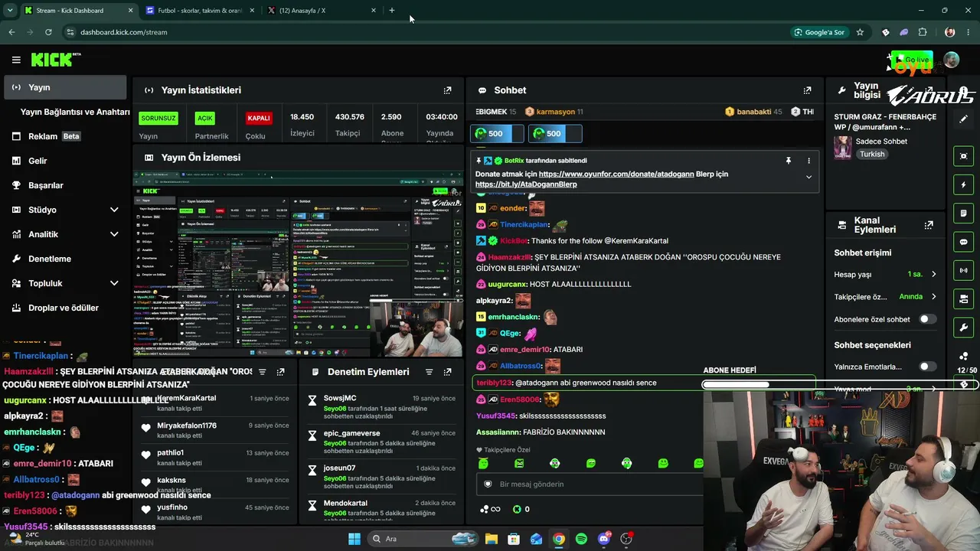The image size is (980, 551).
Task: Open the bit.ly AtaDogannBlerp link
Action: click(x=526, y=184)
